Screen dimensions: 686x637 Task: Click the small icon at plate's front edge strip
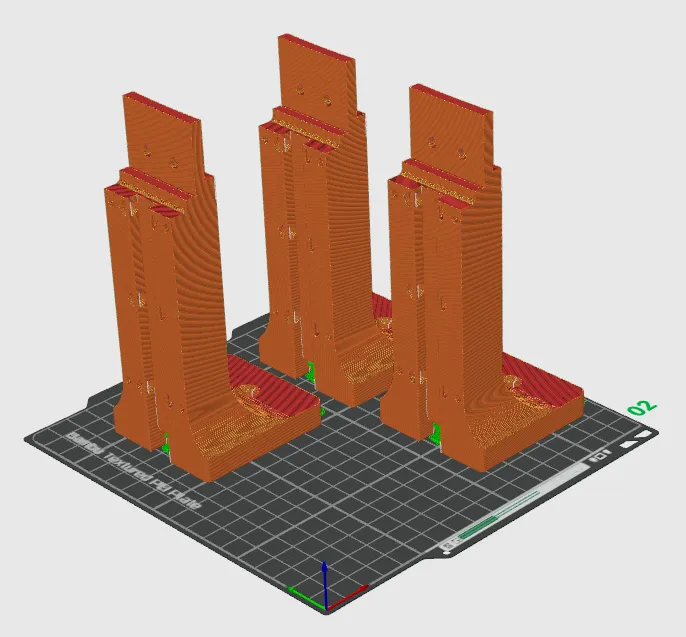tap(451, 543)
